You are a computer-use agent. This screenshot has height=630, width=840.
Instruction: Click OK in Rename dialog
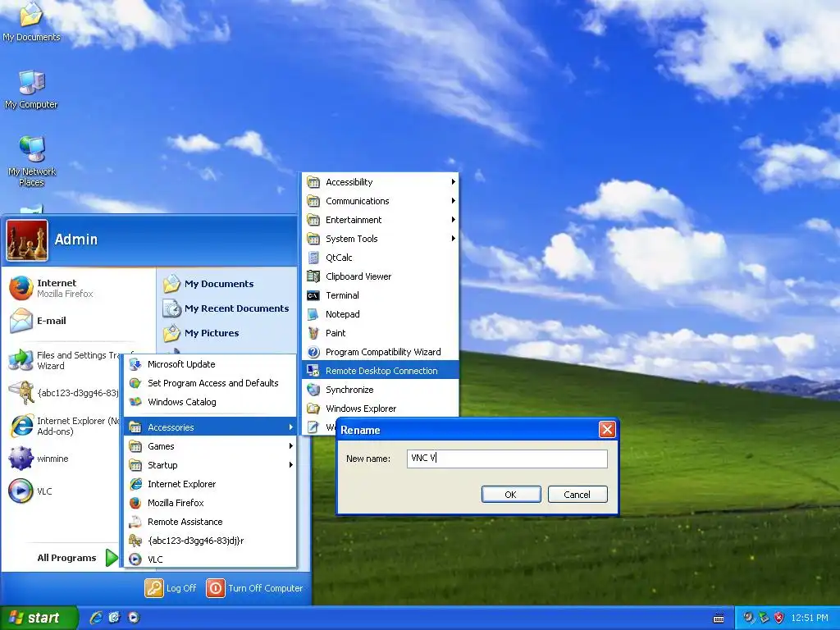[511, 495]
